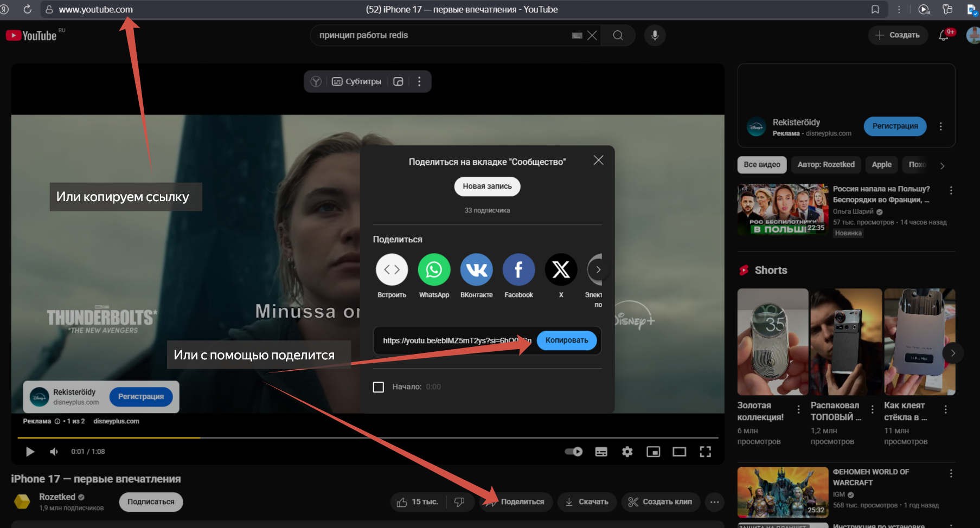Image resolution: width=980 pixels, height=528 pixels.
Task: Dislike the video with thumbs down
Action: tap(459, 502)
